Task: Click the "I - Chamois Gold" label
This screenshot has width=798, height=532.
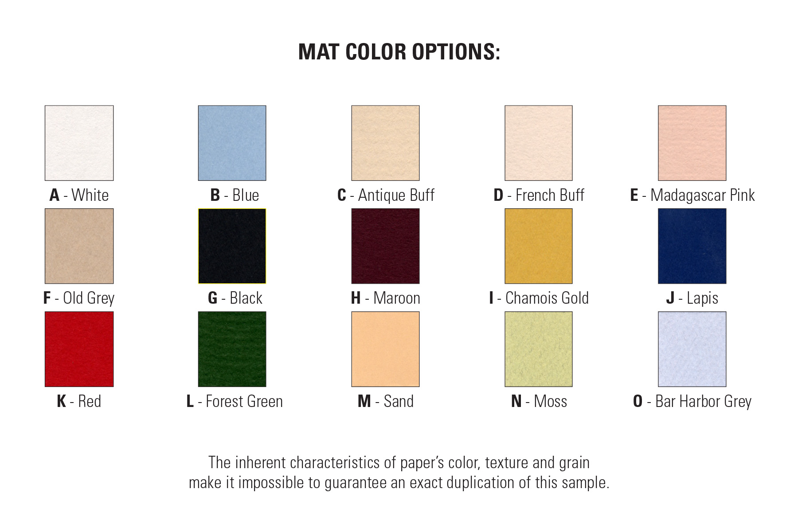Action: pos(539,298)
